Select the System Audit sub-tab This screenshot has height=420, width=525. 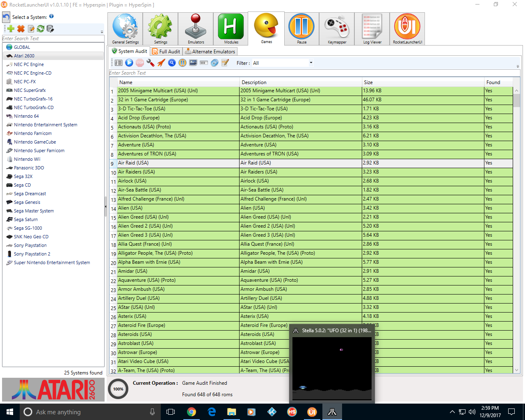pyautogui.click(x=129, y=51)
